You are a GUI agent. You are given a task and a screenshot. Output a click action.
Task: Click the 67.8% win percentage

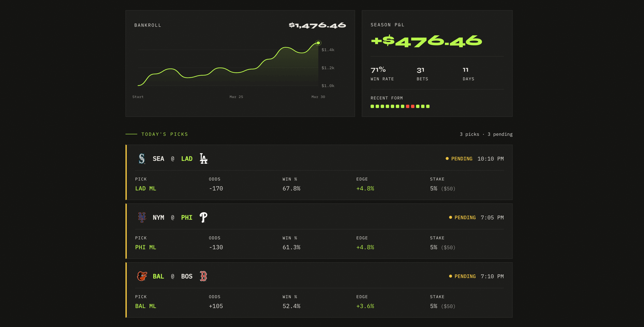[x=291, y=188]
